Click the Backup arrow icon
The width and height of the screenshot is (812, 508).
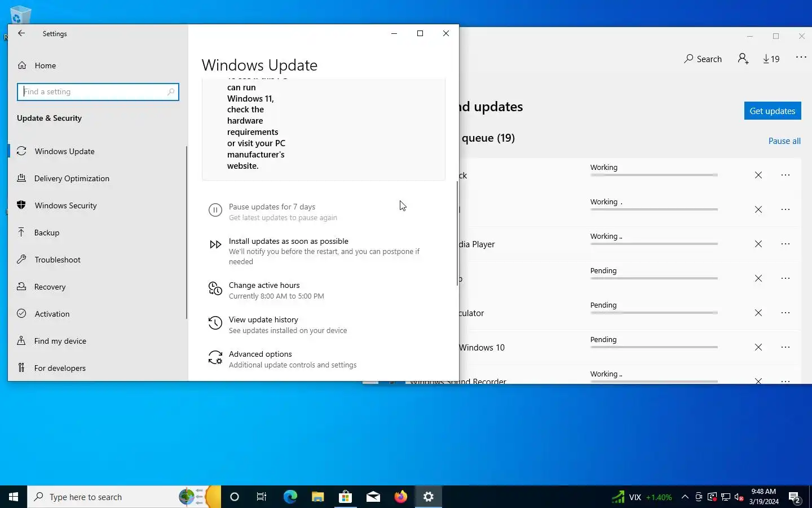(21, 233)
